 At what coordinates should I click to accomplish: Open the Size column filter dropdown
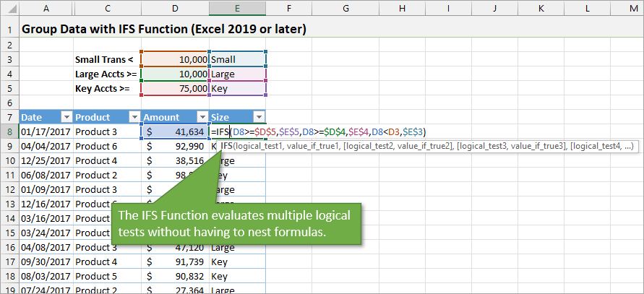259,117
